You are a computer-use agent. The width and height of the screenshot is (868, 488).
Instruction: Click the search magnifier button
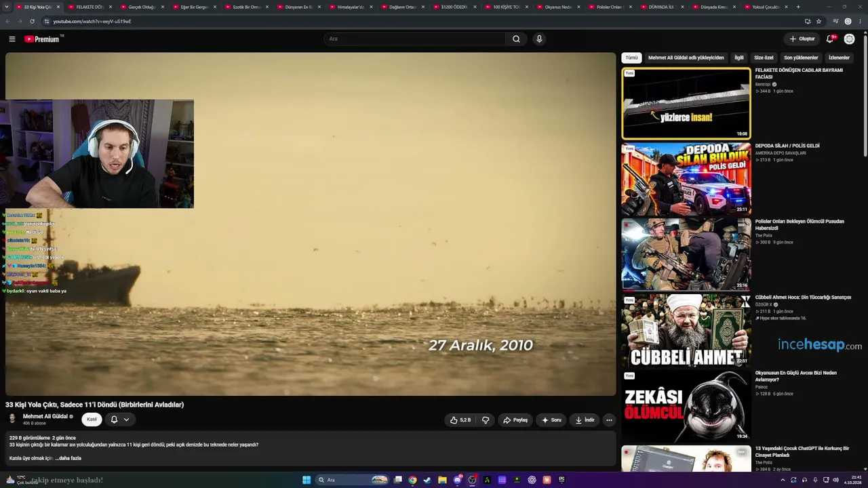(x=516, y=39)
